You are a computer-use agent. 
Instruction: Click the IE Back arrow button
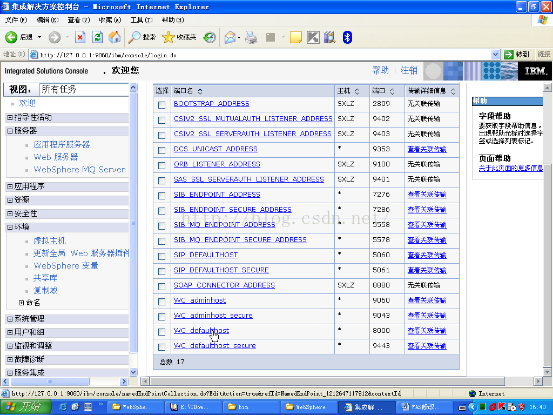11,37
